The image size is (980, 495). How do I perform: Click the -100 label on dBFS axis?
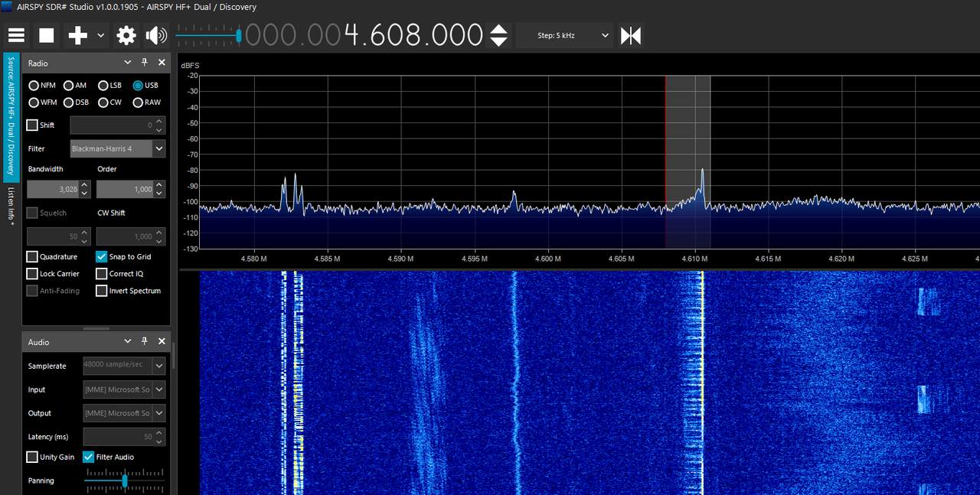pyautogui.click(x=192, y=203)
